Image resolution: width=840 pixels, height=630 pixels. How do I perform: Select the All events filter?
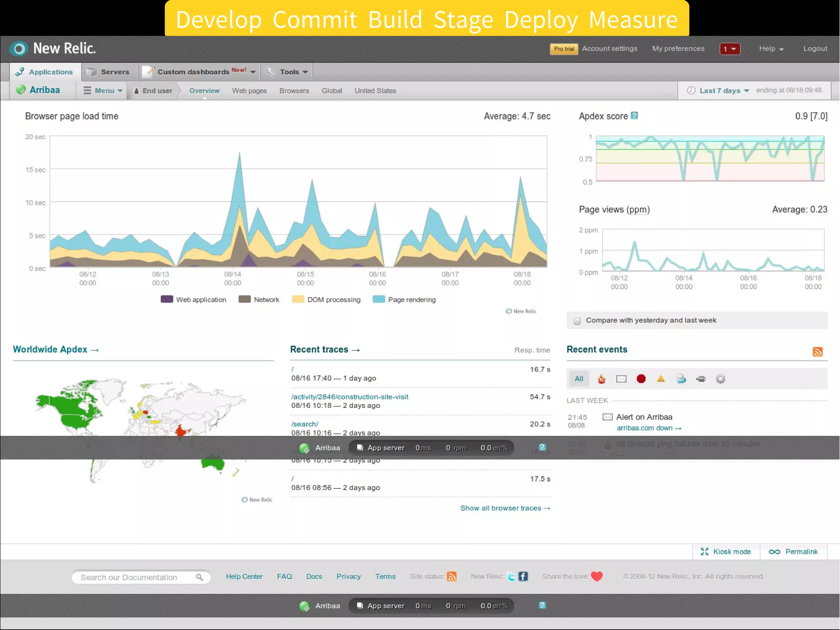click(x=579, y=379)
